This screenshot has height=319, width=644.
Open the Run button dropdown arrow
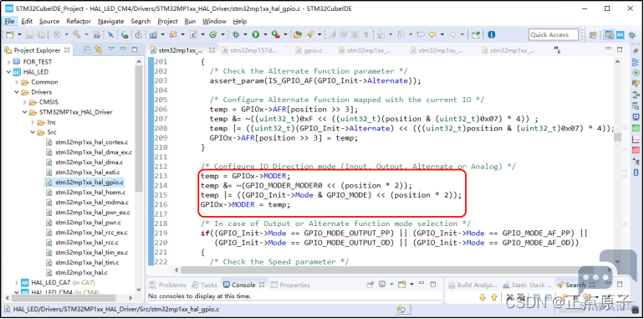tap(265, 35)
